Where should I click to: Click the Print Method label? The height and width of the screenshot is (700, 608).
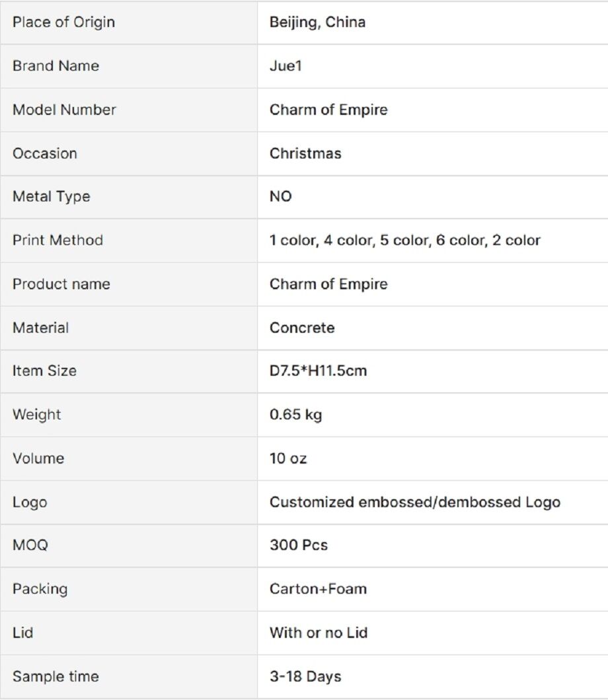coord(57,240)
